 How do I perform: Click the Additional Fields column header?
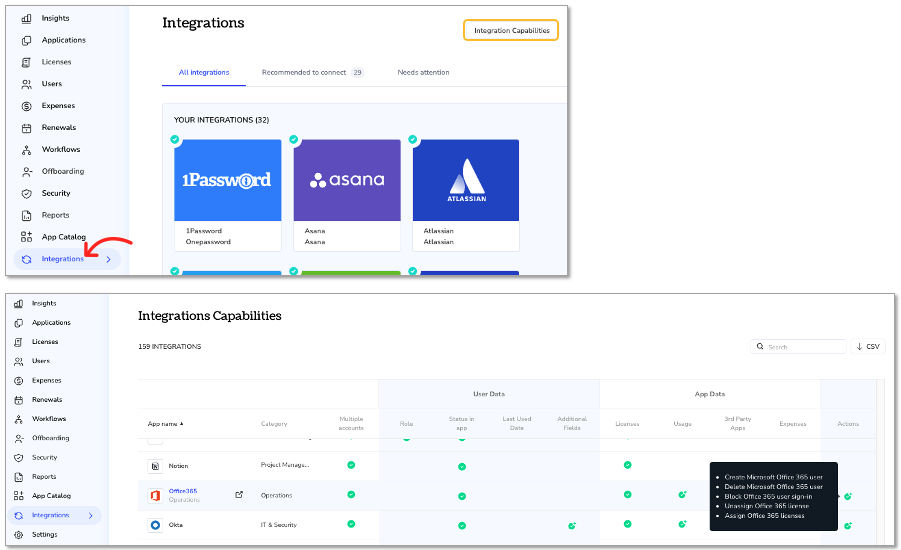pyautogui.click(x=572, y=424)
